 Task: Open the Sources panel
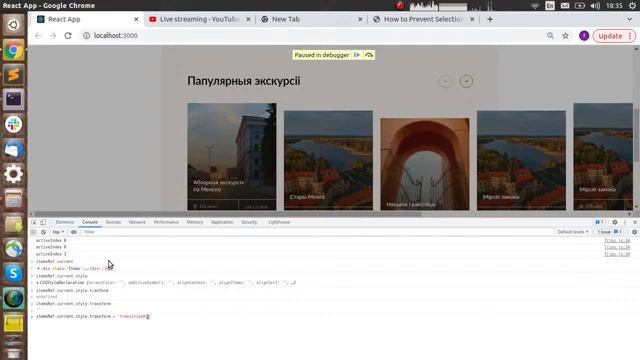[x=113, y=222]
